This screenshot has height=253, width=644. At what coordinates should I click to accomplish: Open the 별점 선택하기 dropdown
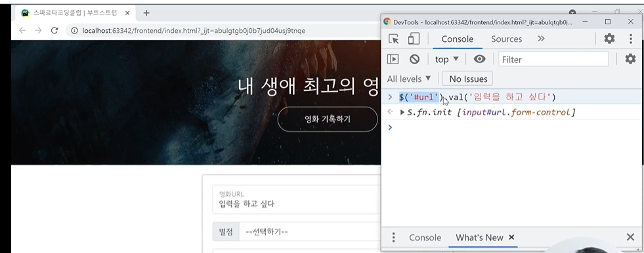click(309, 231)
